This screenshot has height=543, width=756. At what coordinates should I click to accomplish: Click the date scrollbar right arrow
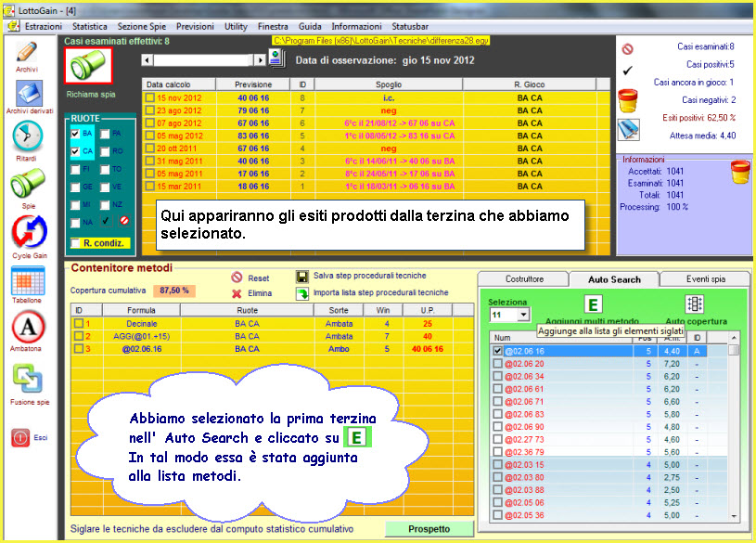tap(260, 60)
